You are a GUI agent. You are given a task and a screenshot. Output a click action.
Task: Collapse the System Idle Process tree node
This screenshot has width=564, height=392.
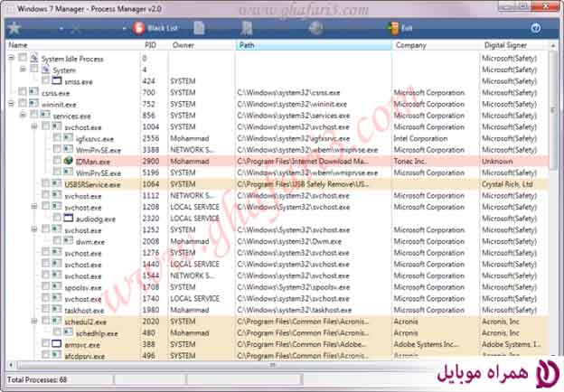pyautogui.click(x=11, y=58)
